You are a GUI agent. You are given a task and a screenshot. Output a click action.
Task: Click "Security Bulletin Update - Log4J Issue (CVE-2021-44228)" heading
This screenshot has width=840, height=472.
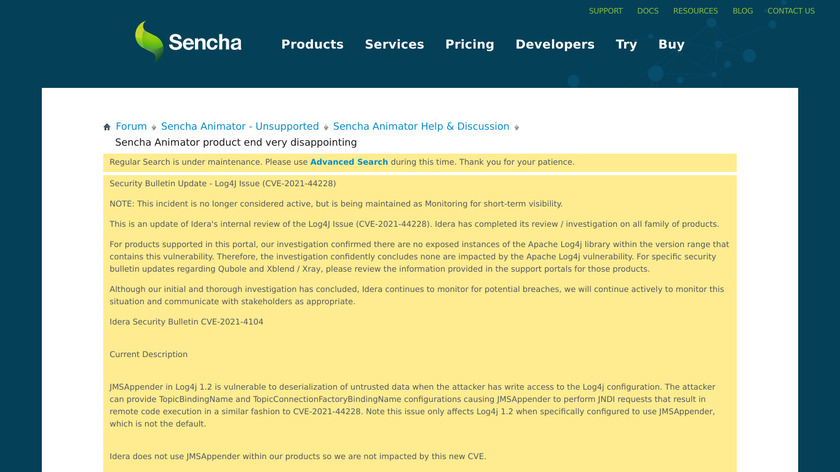point(223,183)
